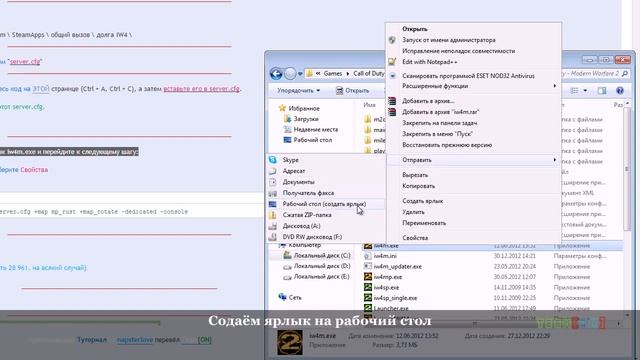The image size is (640, 360).
Task: Choose Добавить в архив "iw4m.rar"
Action: [x=440, y=112]
